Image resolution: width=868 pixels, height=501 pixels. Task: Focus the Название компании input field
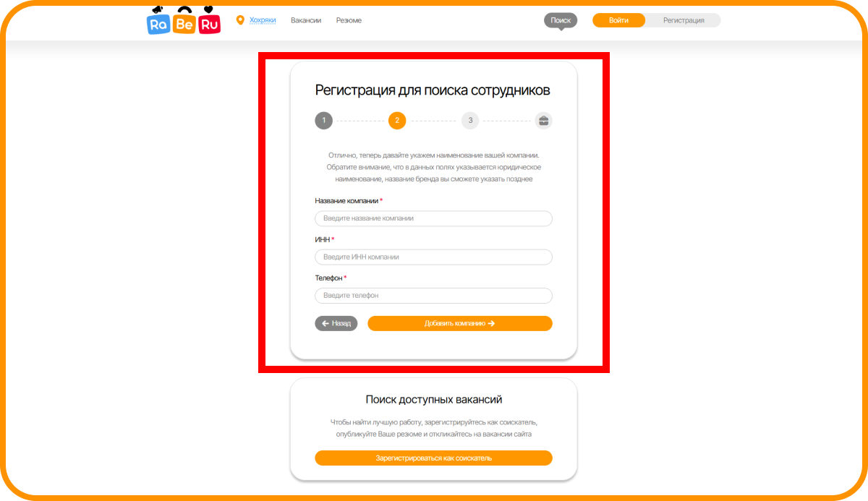433,218
